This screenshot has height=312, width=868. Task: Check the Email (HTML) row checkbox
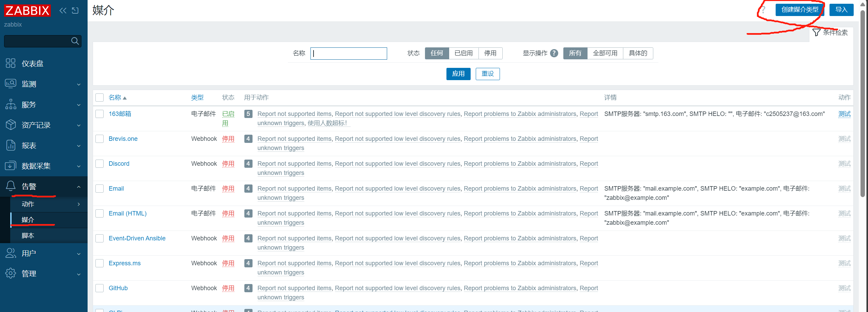coord(100,213)
